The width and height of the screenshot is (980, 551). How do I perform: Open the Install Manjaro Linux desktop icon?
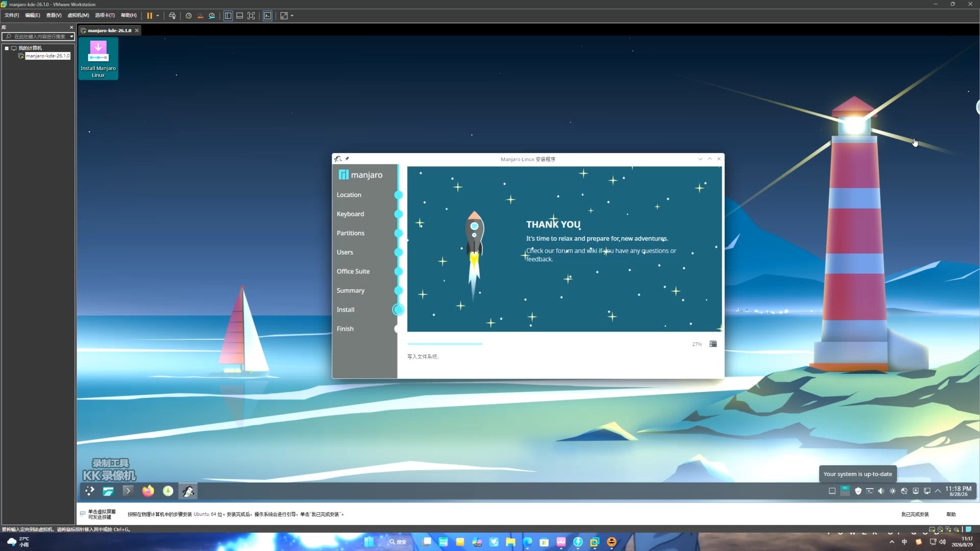[98, 59]
